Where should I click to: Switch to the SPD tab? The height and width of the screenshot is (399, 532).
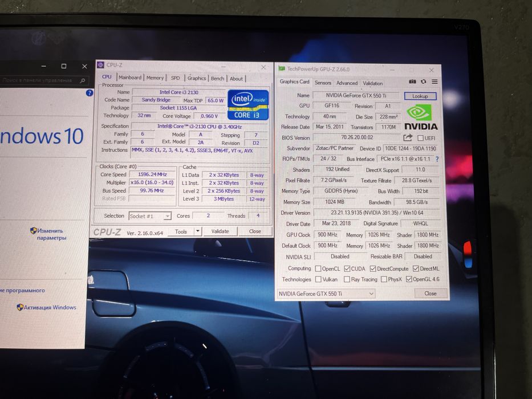coord(176,78)
